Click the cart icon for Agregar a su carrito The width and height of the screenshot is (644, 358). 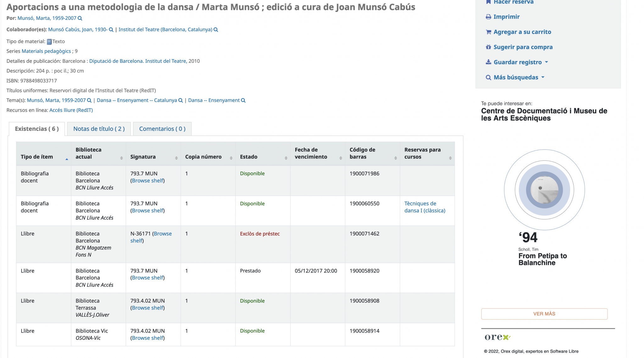(x=488, y=32)
